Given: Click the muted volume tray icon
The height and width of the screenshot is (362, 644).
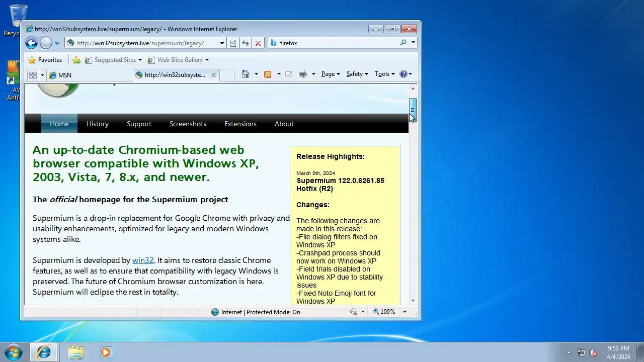Looking at the screenshot, I should (x=594, y=352).
